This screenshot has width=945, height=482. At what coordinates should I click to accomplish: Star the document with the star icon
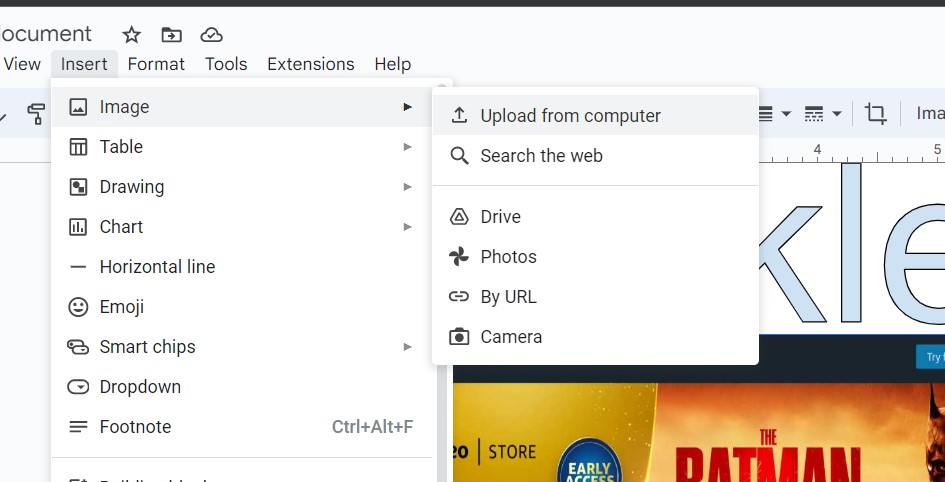tap(131, 35)
